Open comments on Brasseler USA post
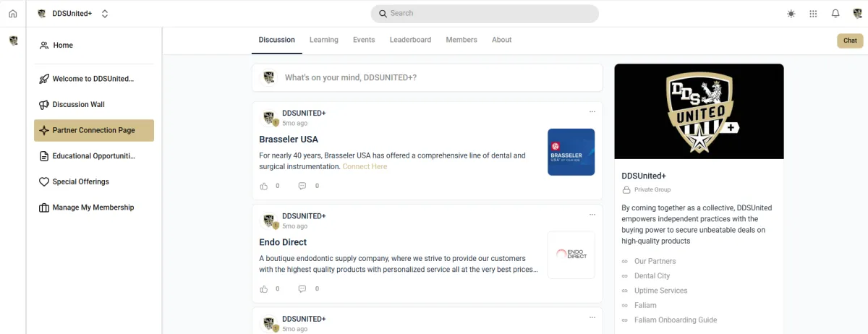Viewport: 868px width, 334px height. 302,186
